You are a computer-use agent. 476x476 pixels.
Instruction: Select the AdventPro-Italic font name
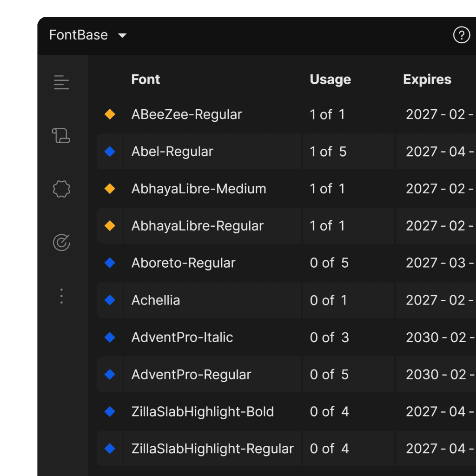182,337
